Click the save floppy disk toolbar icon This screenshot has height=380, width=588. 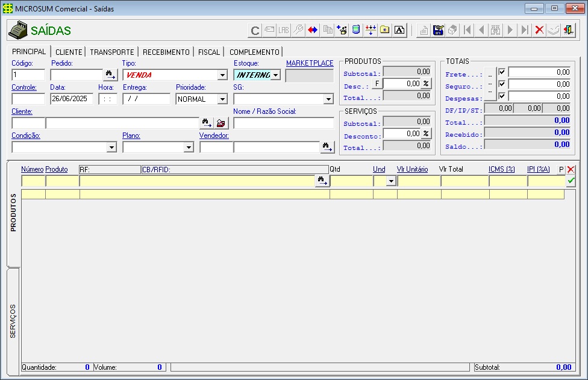(x=439, y=30)
